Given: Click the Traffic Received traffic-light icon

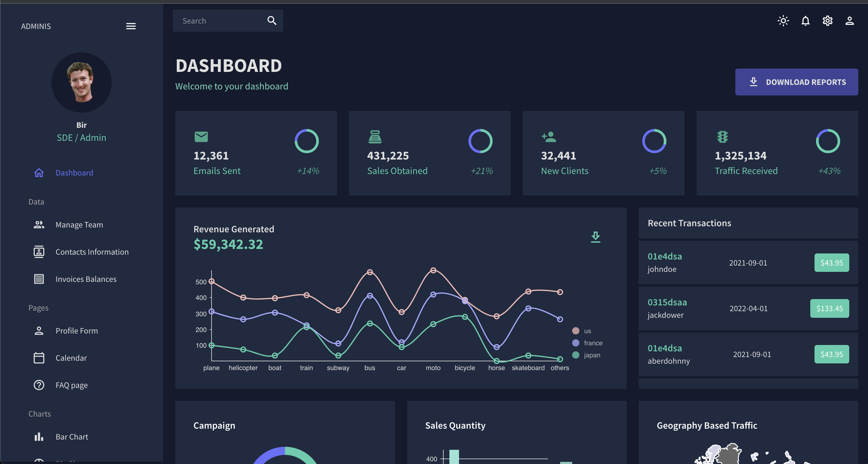Looking at the screenshot, I should 722,137.
